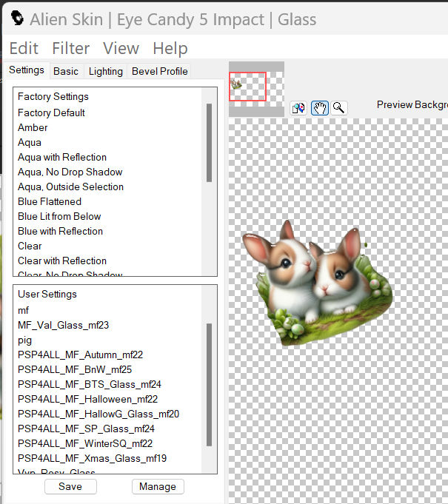Viewport: 448px width, 504px height.
Task: Click the Alien Skin logo in title bar
Action: point(17,19)
